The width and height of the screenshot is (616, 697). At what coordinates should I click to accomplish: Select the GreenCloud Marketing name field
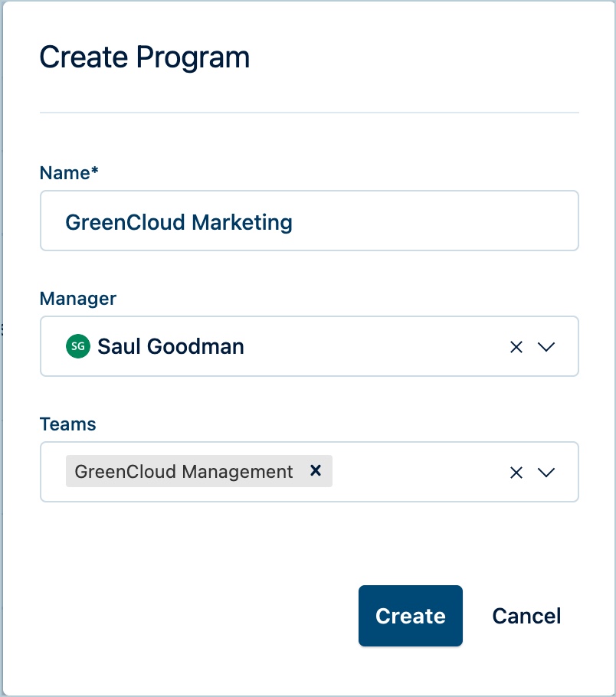tap(309, 221)
